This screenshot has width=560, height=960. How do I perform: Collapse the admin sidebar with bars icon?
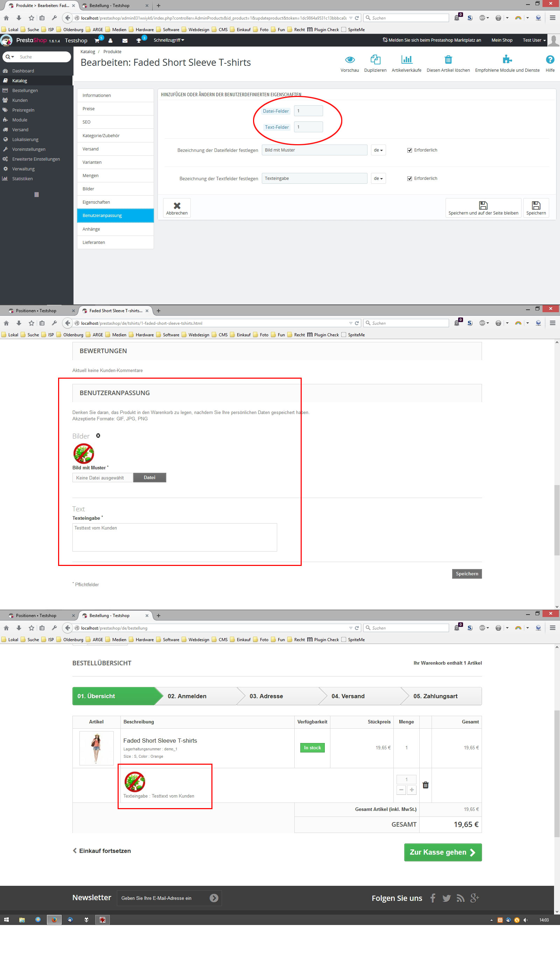point(36,195)
